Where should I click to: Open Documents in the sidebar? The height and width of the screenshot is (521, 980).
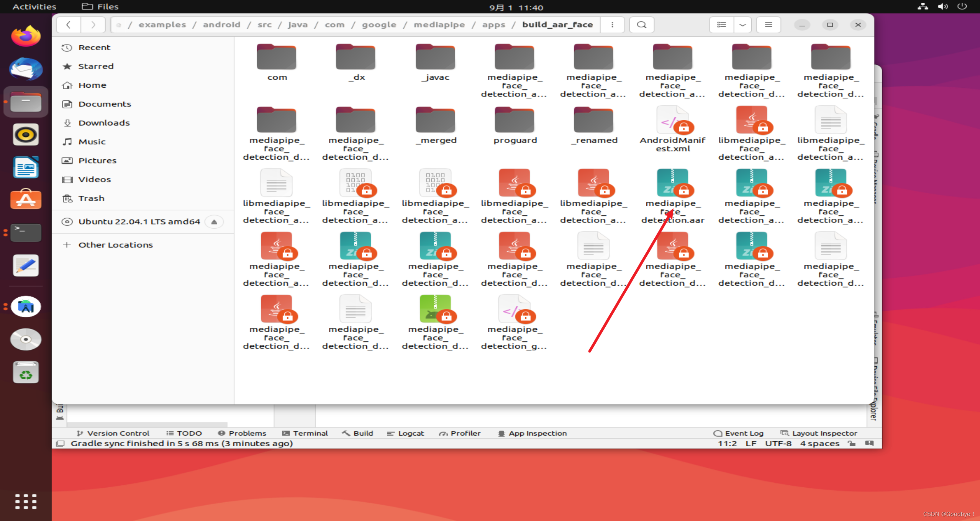click(143, 104)
